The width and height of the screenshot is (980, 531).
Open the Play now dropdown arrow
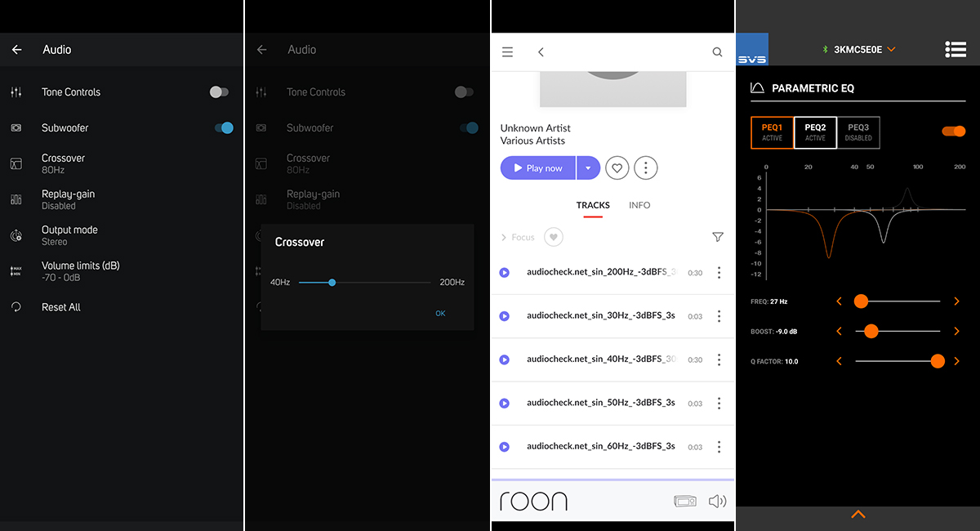[x=588, y=168]
